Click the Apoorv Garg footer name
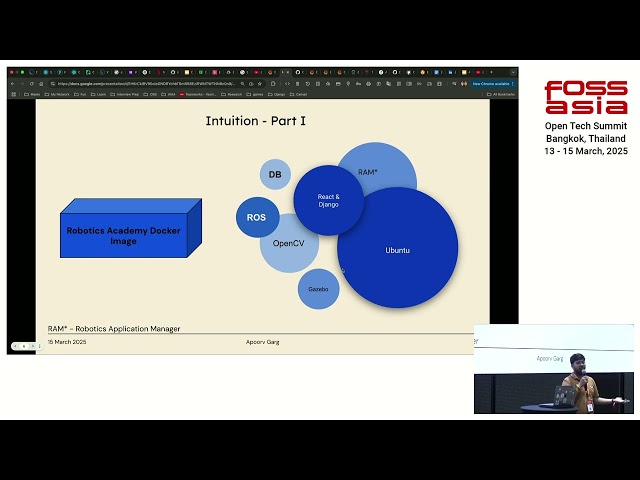 [x=262, y=342]
